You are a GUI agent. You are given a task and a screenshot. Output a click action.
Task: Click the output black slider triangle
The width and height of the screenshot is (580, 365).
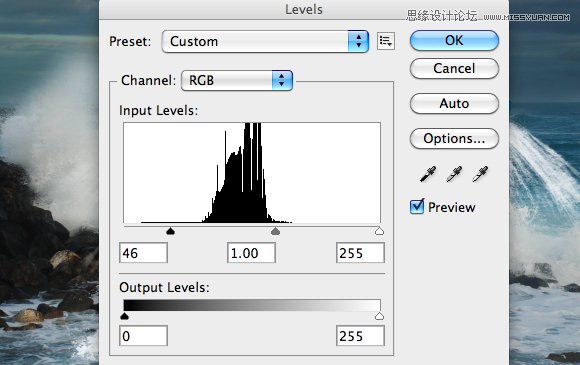tap(125, 316)
